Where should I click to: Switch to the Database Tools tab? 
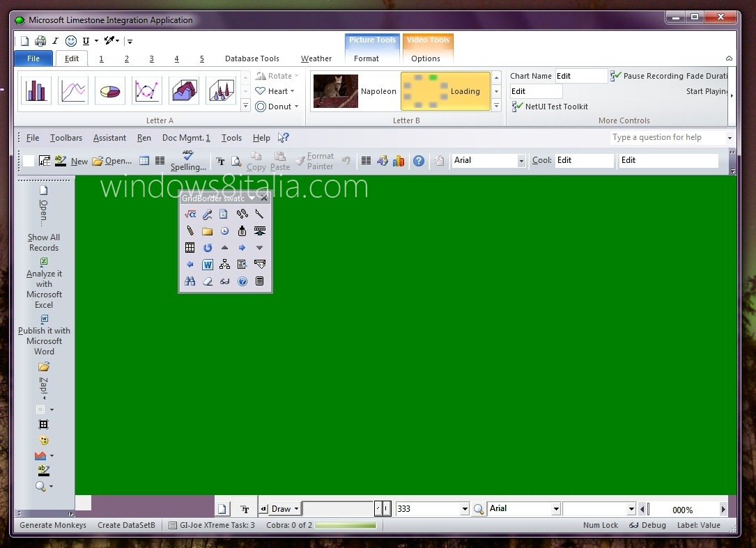pos(252,59)
